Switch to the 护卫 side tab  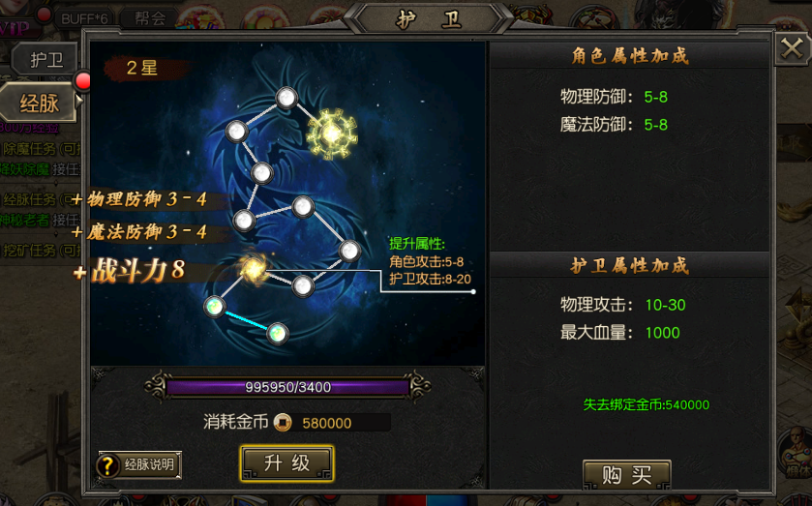click(x=45, y=60)
